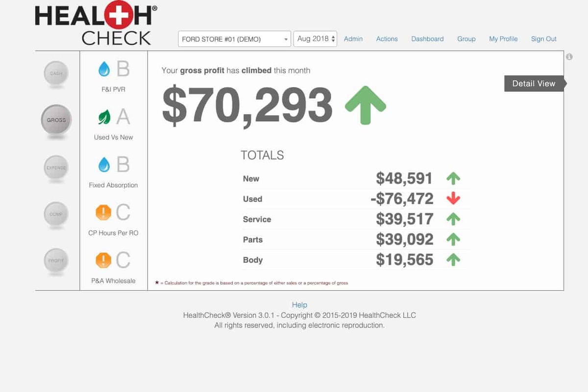
Task: Open the Aug 2018 month selector
Action: click(x=315, y=39)
